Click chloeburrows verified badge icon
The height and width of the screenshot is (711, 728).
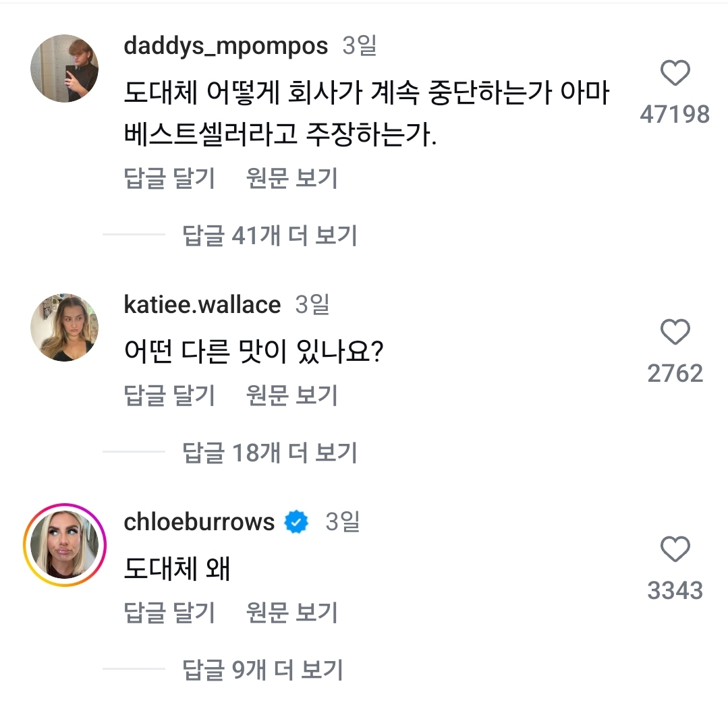click(296, 522)
